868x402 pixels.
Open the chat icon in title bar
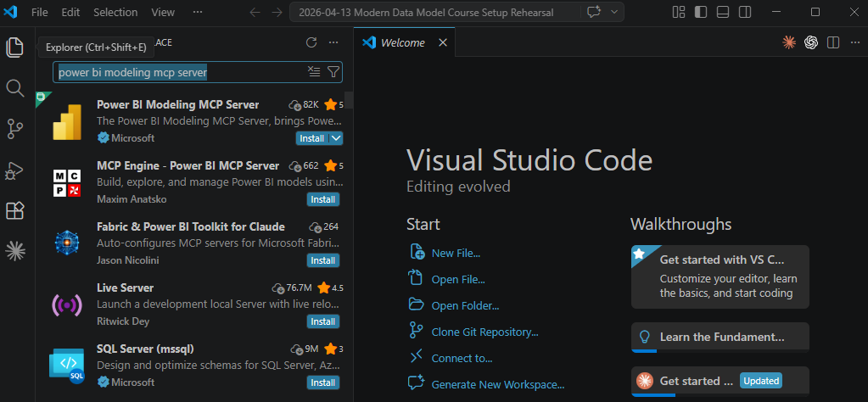coord(594,12)
